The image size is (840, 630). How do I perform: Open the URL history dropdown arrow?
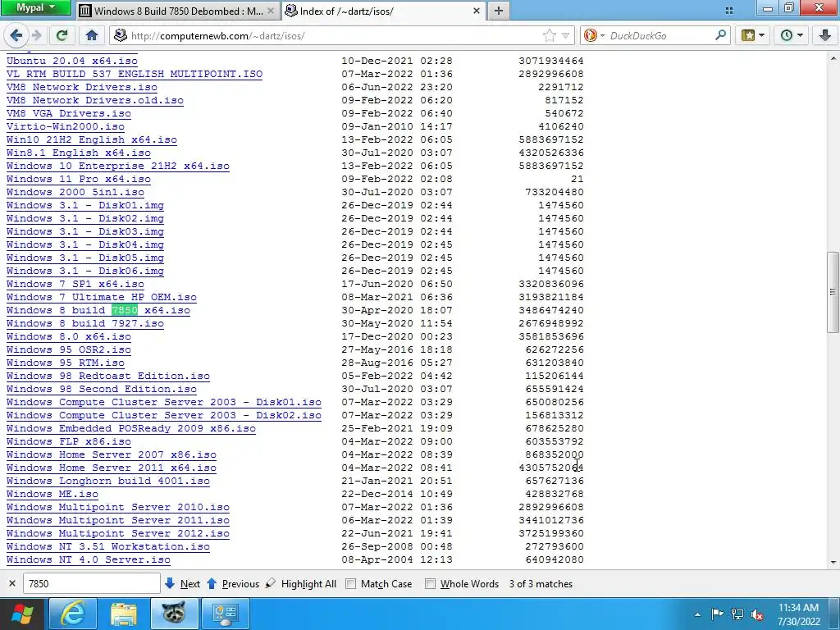tap(565, 36)
